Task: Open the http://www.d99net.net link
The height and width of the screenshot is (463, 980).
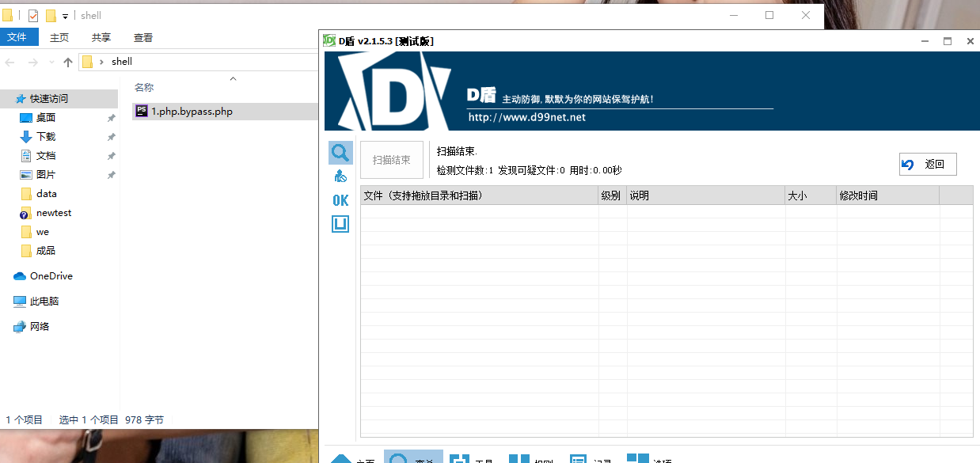Action: pos(527,116)
